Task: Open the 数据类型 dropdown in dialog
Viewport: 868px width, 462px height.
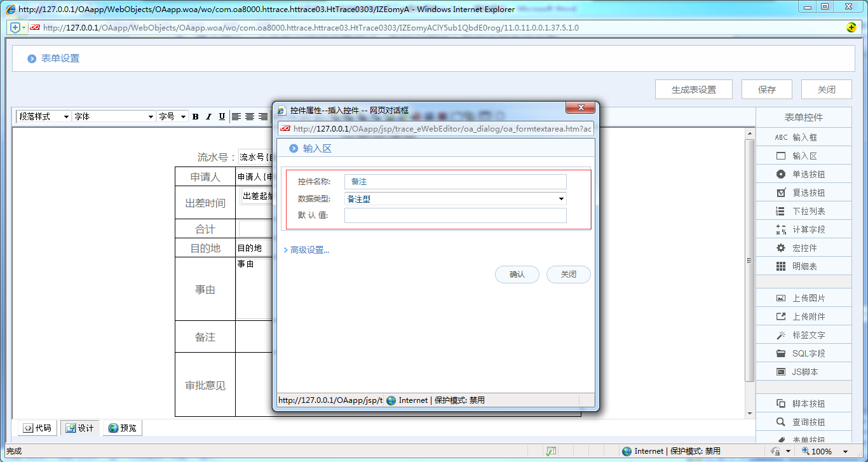Action: (455, 199)
